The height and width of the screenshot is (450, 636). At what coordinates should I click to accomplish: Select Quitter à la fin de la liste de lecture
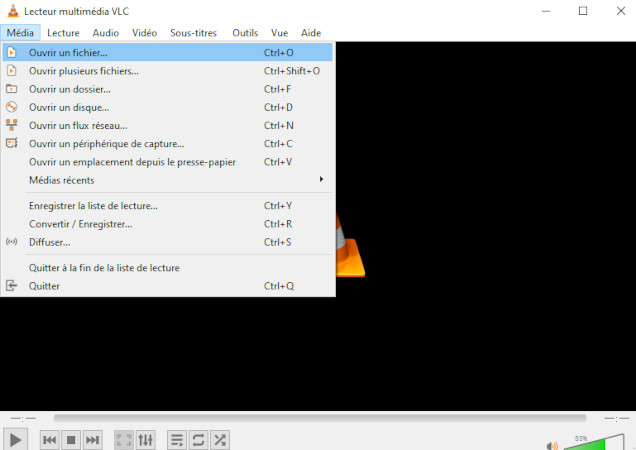pos(168,268)
